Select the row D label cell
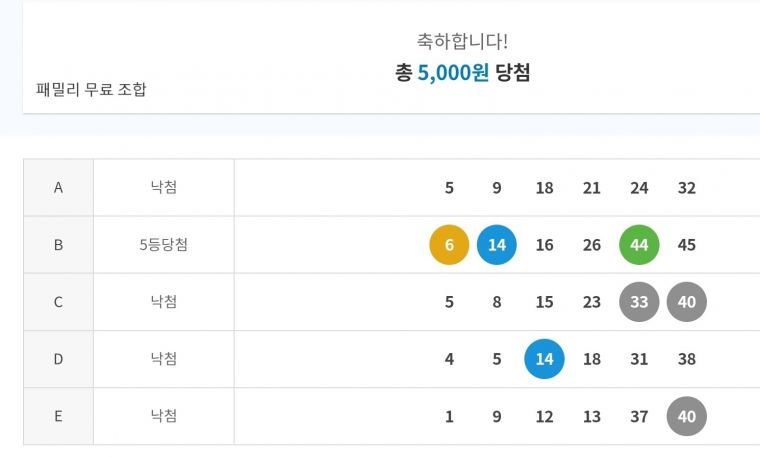This screenshot has height=457, width=760. (x=58, y=359)
